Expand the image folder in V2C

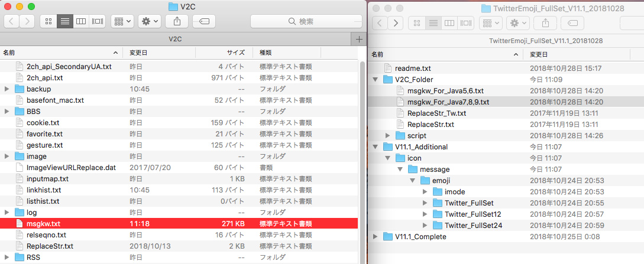pos(7,156)
